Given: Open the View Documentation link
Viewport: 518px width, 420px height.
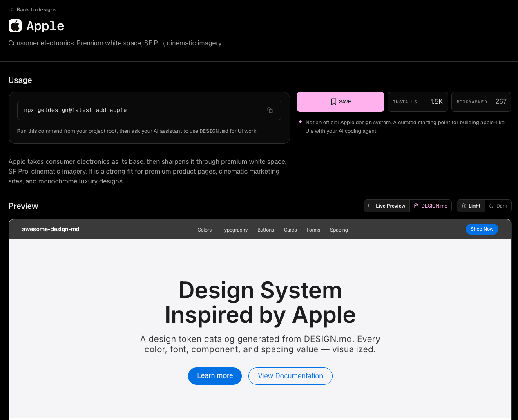Looking at the screenshot, I should [290, 376].
